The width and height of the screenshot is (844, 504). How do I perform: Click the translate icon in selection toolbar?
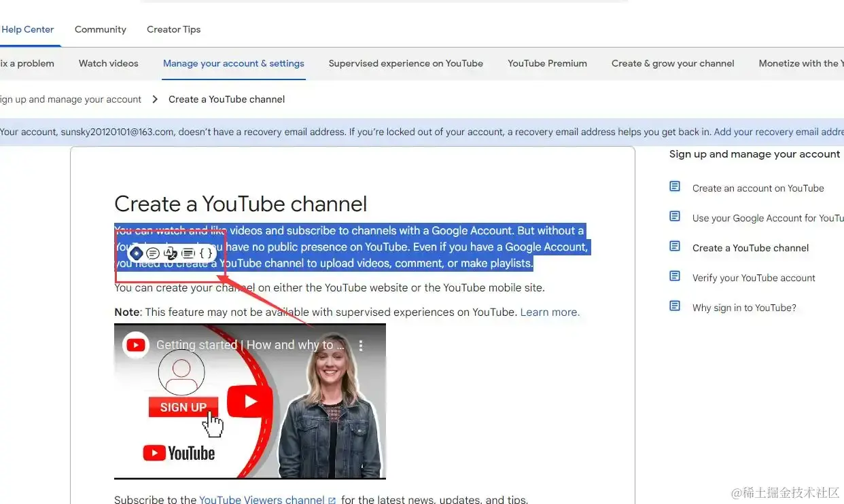pyautogui.click(x=171, y=253)
